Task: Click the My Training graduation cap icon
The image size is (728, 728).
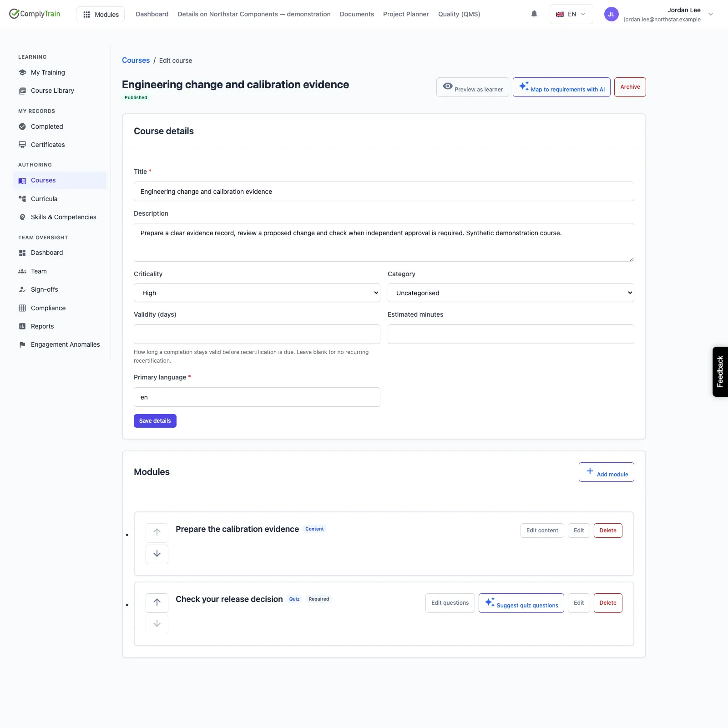Action: 22,72
